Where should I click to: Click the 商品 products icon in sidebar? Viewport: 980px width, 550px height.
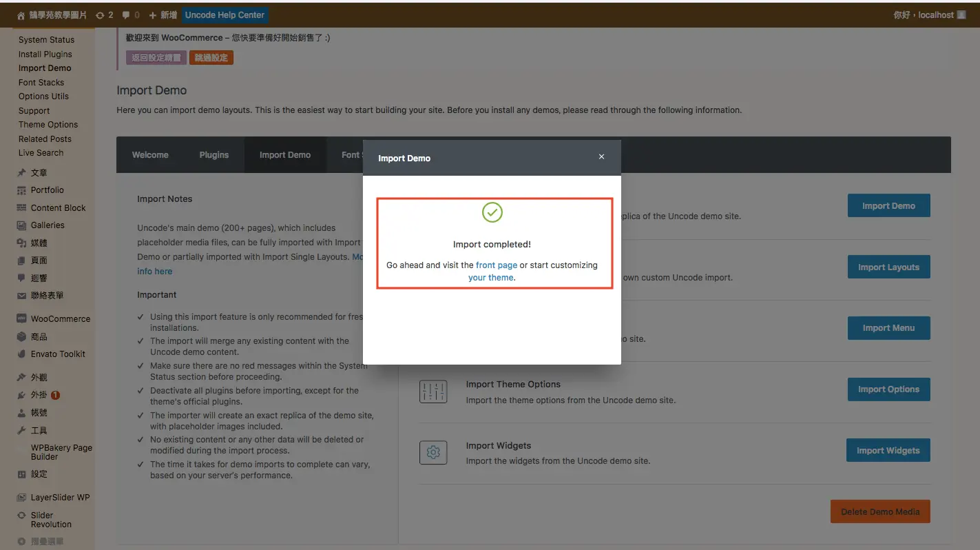coord(22,337)
